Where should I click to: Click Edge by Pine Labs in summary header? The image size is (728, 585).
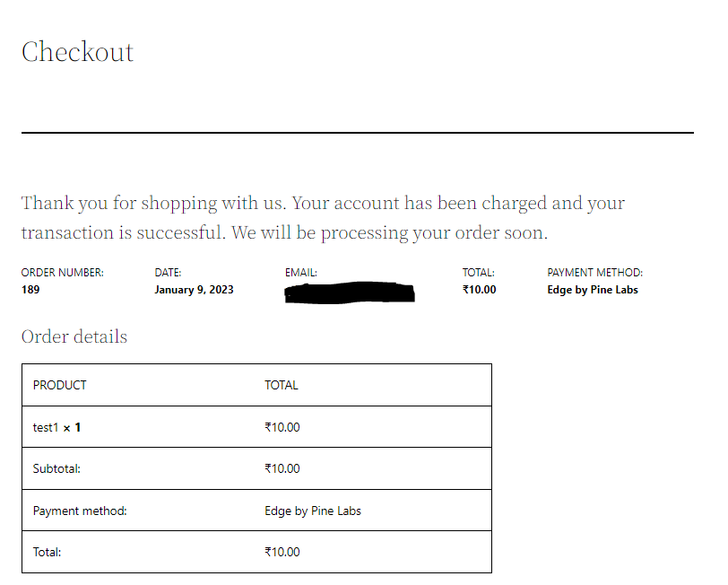coord(593,290)
